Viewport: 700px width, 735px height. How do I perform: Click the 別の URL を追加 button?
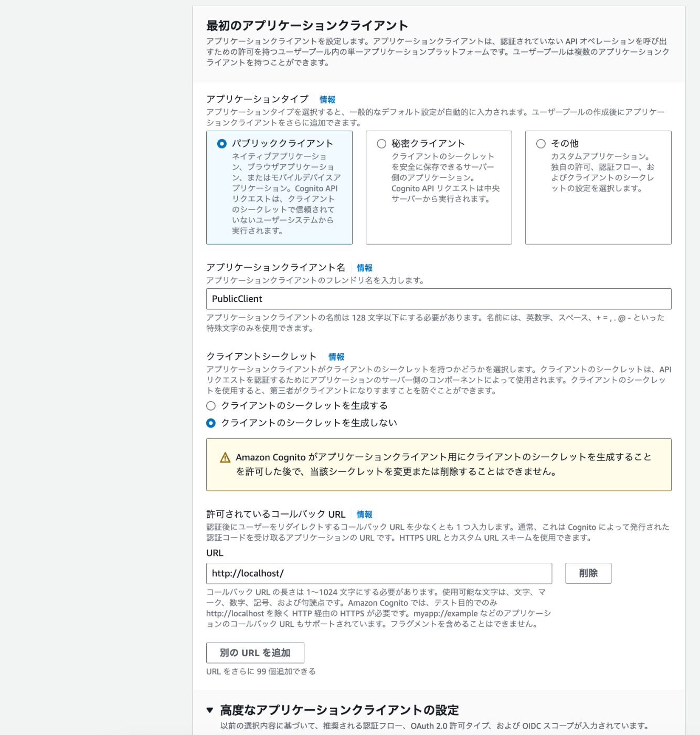[255, 653]
